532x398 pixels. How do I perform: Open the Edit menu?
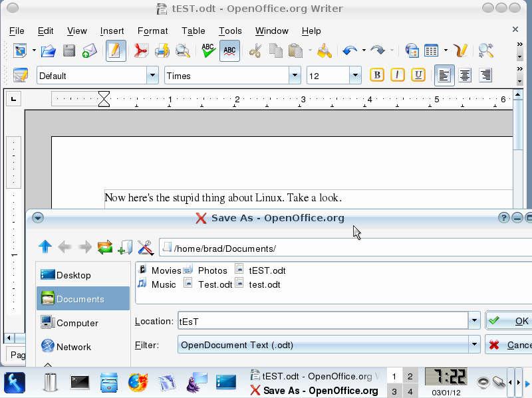click(x=45, y=31)
